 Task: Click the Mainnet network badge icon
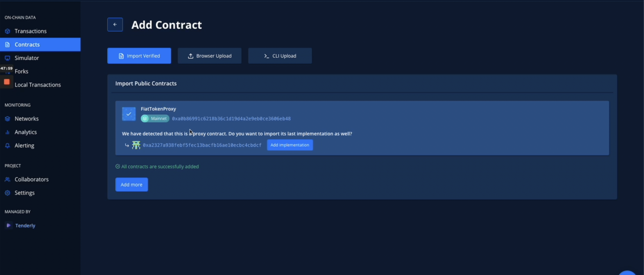[145, 118]
